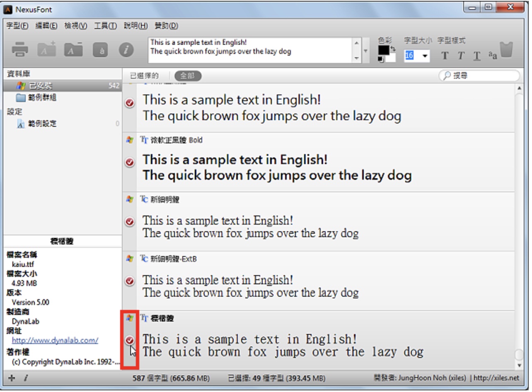The width and height of the screenshot is (532, 392).
Task: Click into the sample text input box
Action: (250, 51)
